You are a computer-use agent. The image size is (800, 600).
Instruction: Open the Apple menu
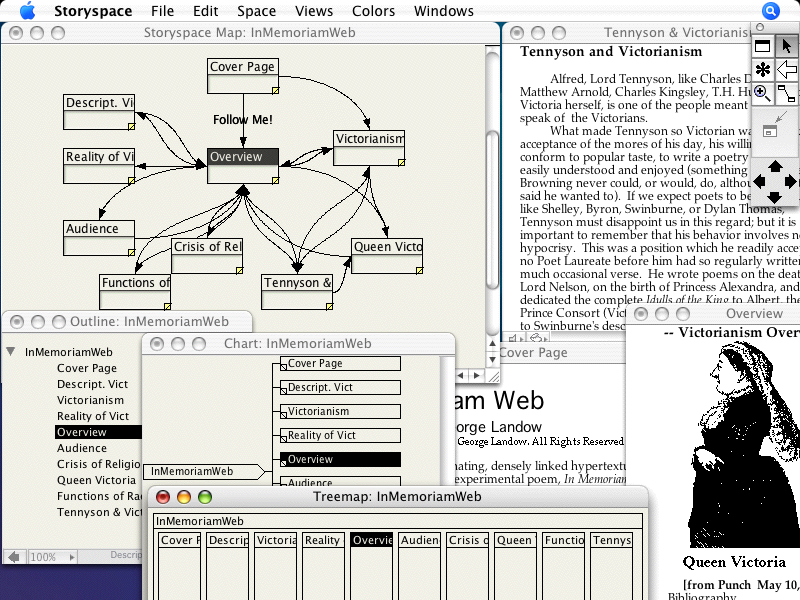pyautogui.click(x=27, y=11)
